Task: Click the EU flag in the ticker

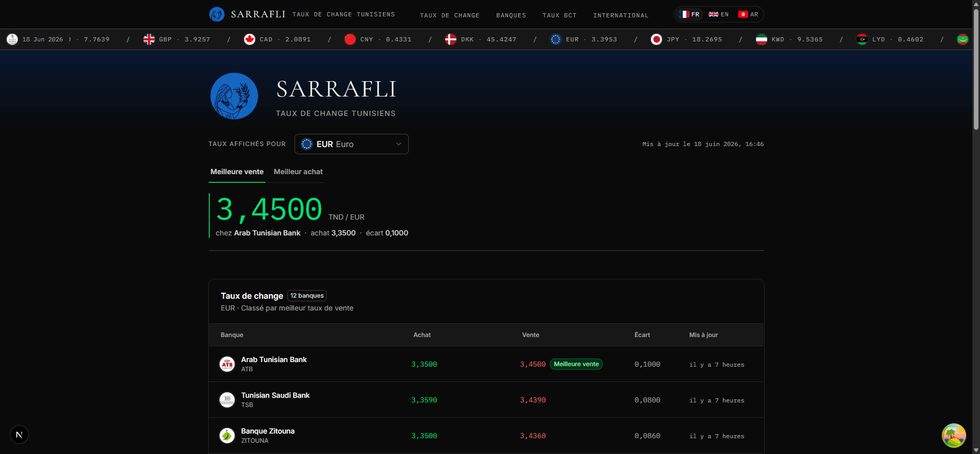Action: 556,39
